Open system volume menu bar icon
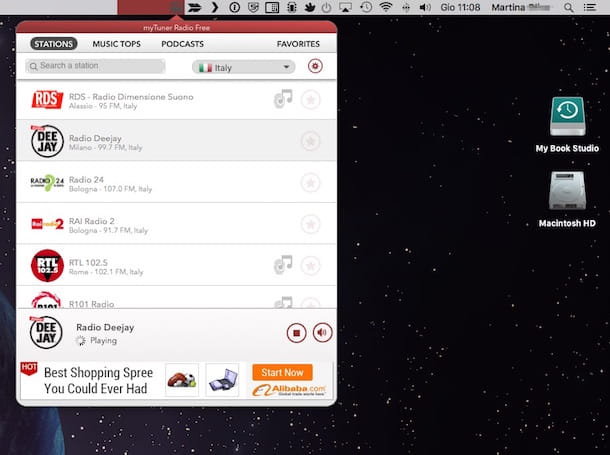 click(x=425, y=7)
